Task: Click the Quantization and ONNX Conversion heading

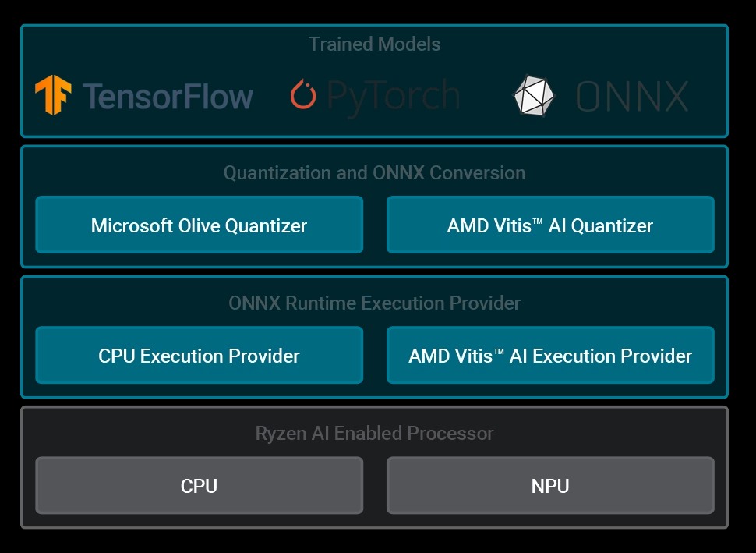Action: (374, 172)
